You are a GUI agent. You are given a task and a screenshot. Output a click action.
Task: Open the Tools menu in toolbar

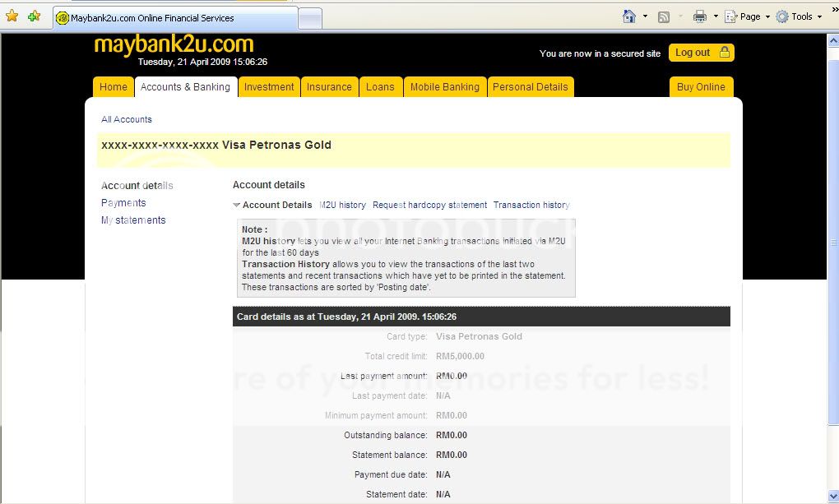click(798, 16)
